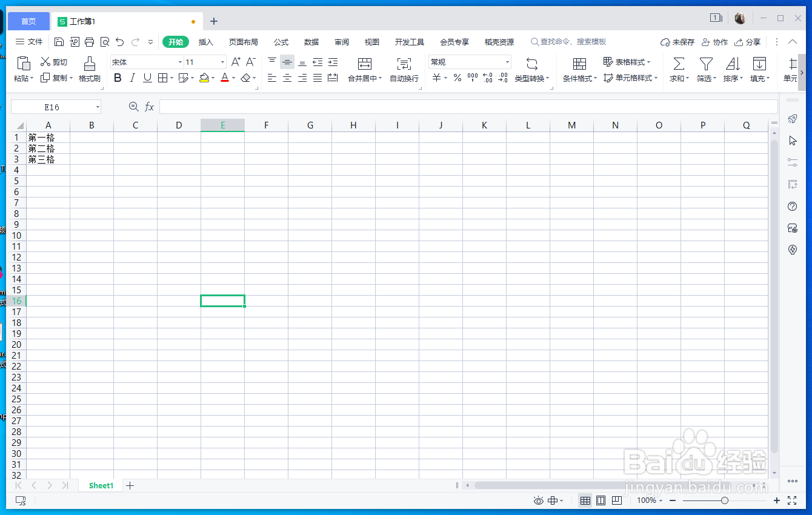This screenshot has height=515, width=812.
Task: Click the Home (首页) tab
Action: (x=28, y=21)
